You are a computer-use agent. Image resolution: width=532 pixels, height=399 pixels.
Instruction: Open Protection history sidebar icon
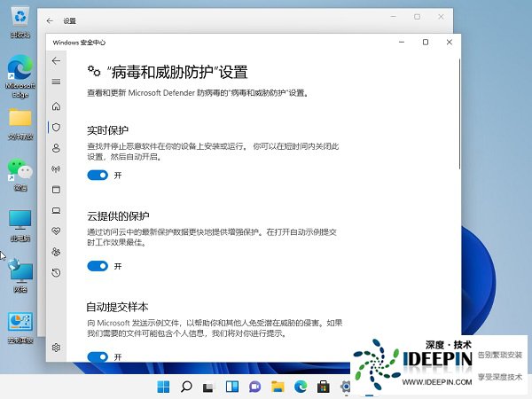(x=57, y=273)
